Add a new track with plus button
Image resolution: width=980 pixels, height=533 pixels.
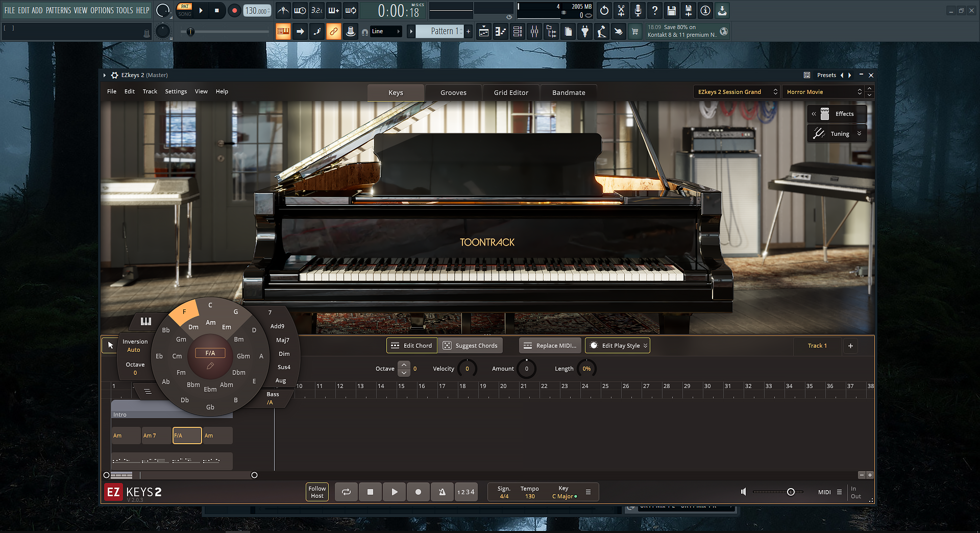pos(850,346)
